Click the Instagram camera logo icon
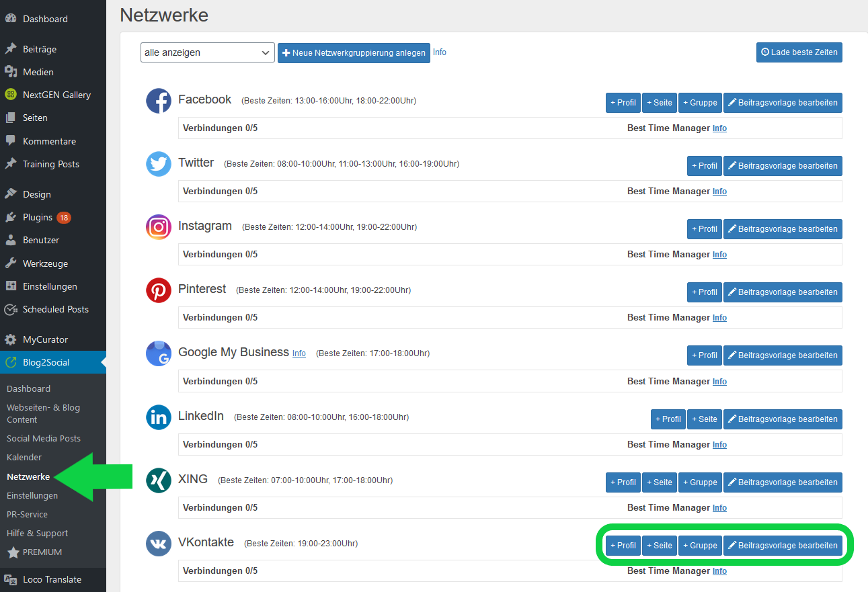This screenshot has height=592, width=868. [x=159, y=227]
